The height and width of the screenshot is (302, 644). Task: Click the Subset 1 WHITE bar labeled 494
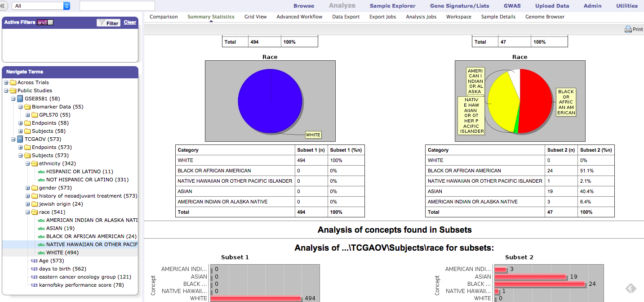[256, 298]
